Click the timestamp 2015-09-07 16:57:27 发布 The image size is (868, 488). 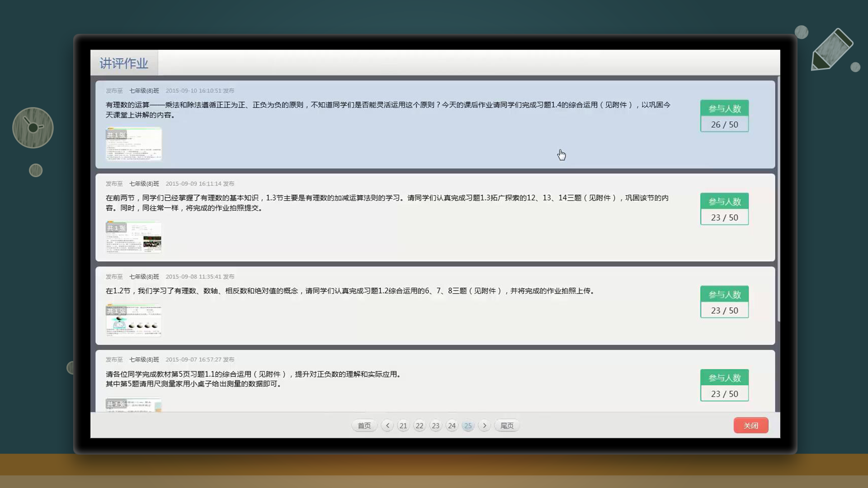[x=200, y=360]
